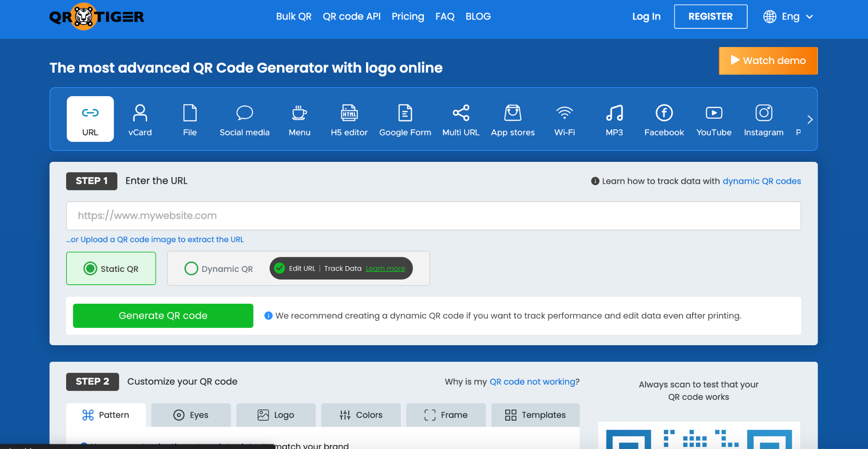Select the Static QR radio button

[91, 268]
